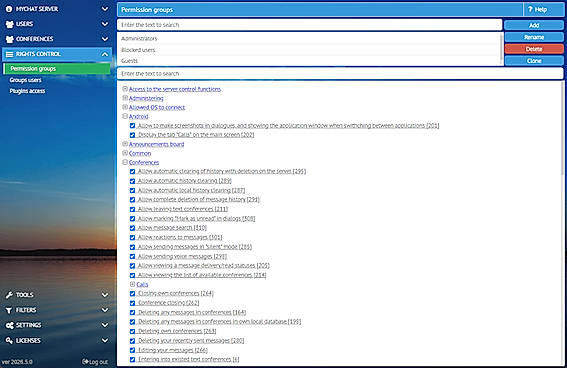567x368 pixels.
Task: Select the Guests group row
Action: (308, 61)
